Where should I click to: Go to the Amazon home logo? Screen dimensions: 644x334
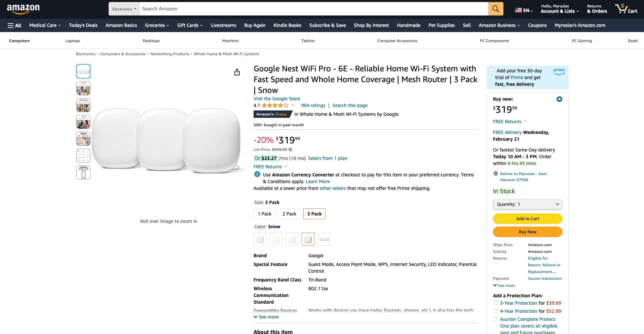pos(23,9)
